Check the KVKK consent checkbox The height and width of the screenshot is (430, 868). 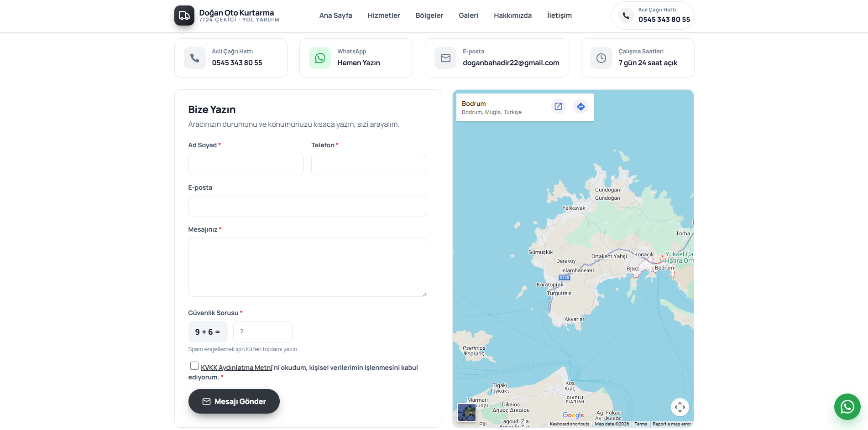194,366
